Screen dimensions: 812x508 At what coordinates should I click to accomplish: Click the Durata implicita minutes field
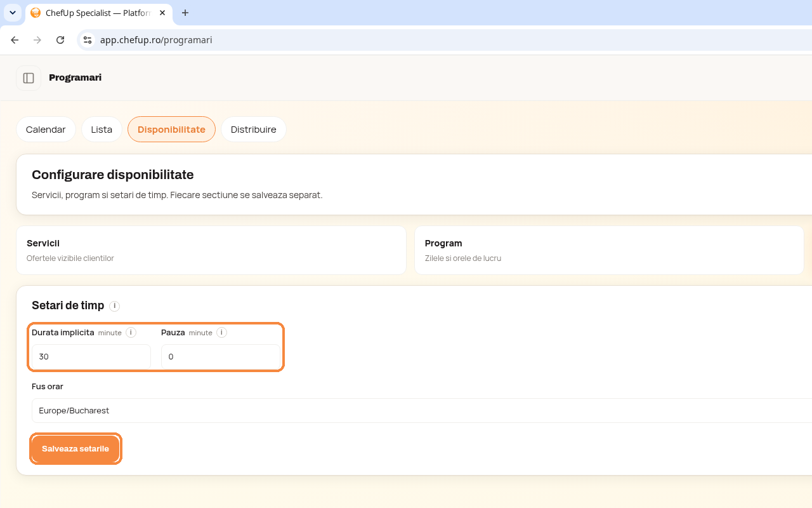click(x=91, y=357)
